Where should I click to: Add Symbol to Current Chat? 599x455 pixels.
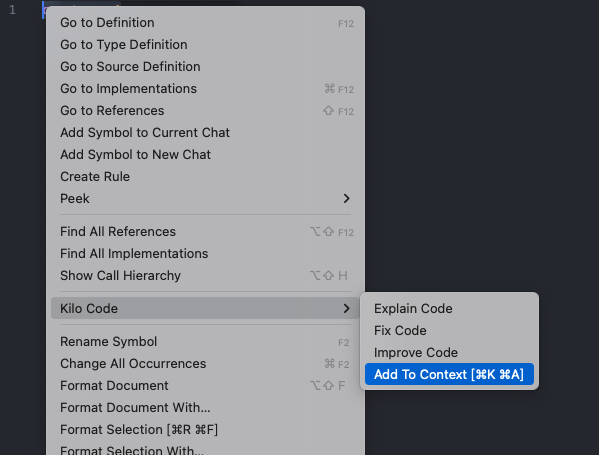click(x=205, y=133)
